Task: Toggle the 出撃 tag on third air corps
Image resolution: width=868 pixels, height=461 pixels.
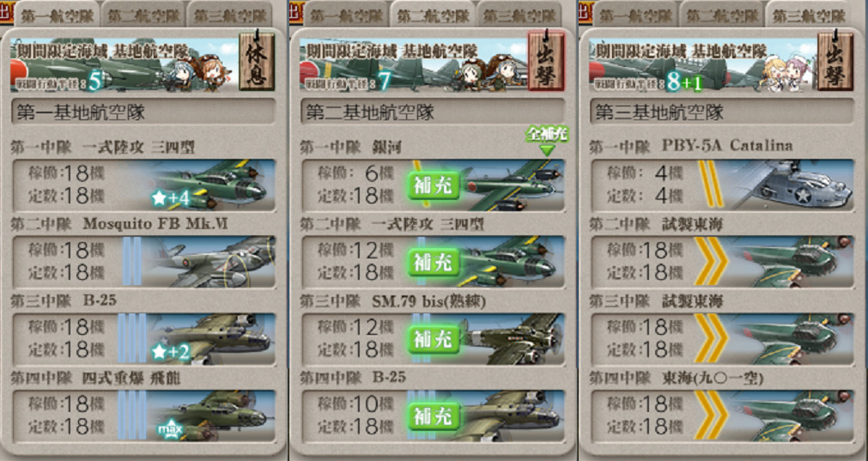Action: [x=835, y=61]
